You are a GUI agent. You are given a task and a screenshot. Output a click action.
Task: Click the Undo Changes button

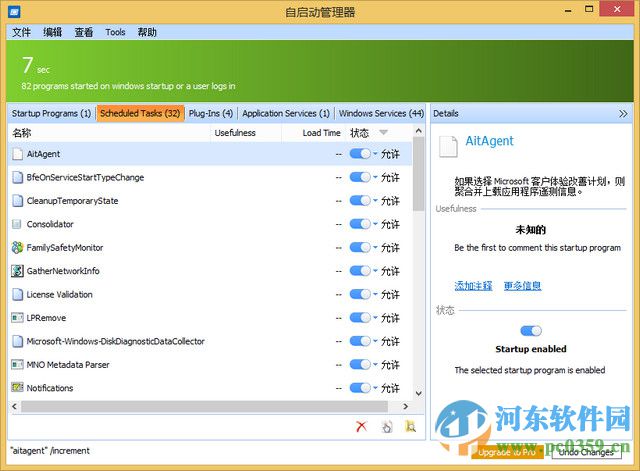(x=587, y=452)
